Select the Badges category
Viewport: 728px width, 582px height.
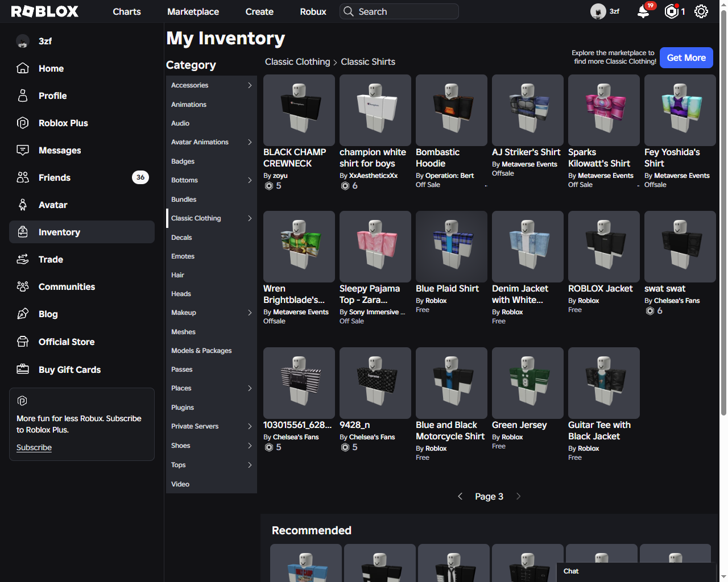coord(212,161)
